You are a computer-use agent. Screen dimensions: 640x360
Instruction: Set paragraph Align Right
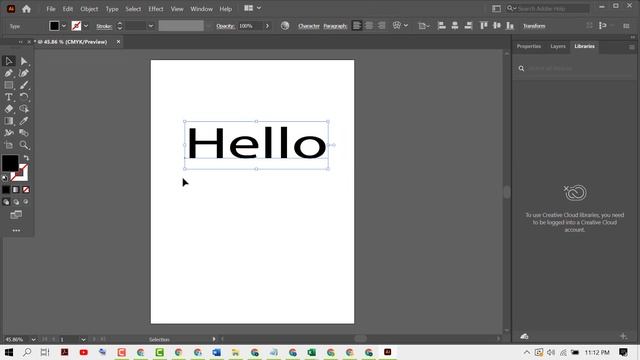click(382, 26)
